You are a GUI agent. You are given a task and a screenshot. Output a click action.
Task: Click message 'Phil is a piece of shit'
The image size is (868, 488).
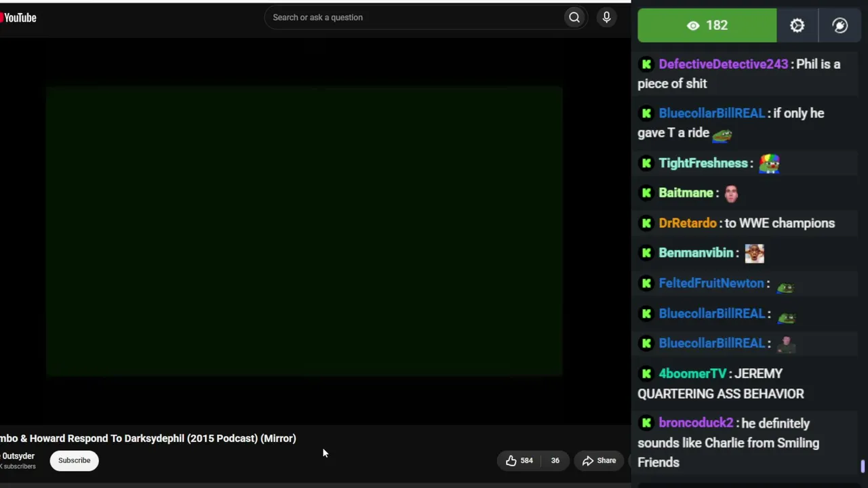739,74
